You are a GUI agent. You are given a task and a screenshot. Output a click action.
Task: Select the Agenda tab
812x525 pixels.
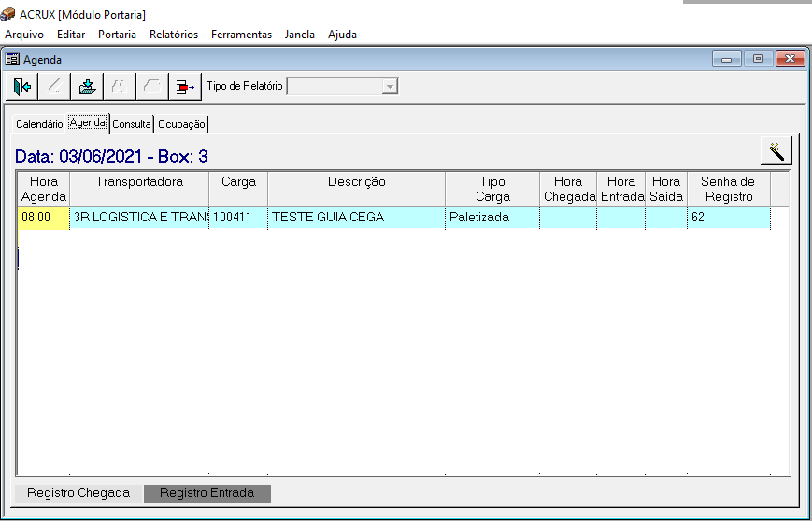88,122
